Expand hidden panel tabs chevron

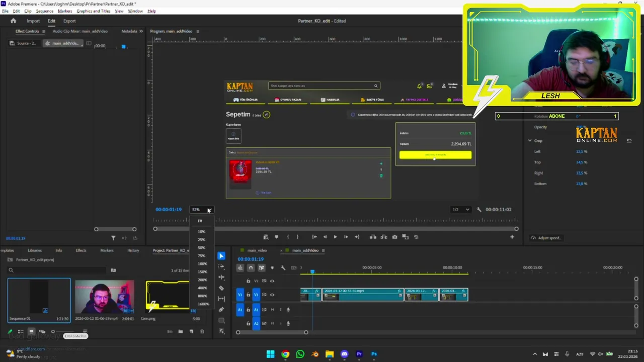[141, 31]
